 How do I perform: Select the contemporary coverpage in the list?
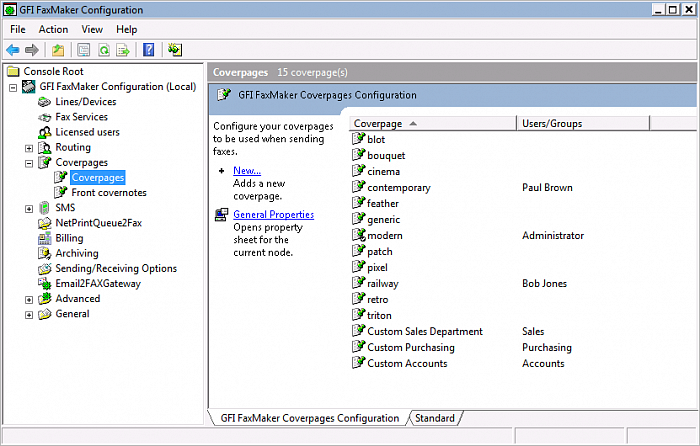click(x=398, y=187)
